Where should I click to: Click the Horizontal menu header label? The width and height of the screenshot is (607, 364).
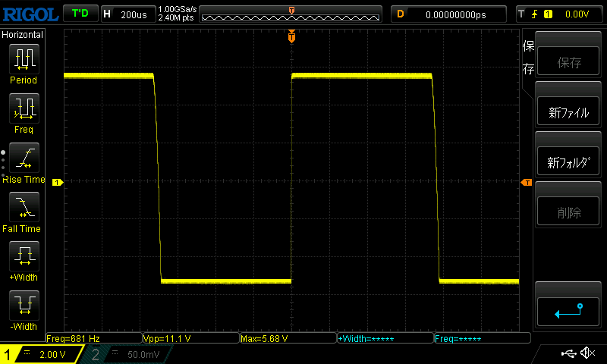coord(23,35)
